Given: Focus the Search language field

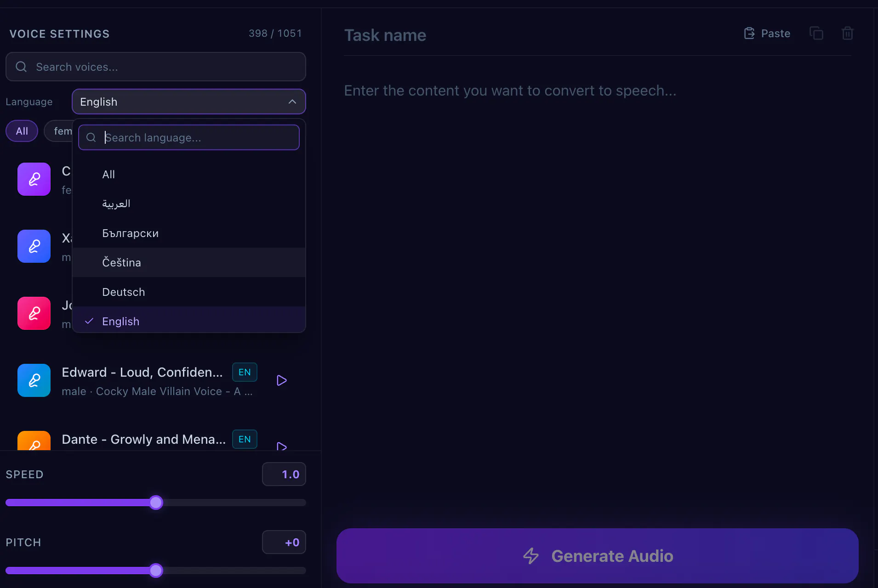Looking at the screenshot, I should tap(189, 137).
